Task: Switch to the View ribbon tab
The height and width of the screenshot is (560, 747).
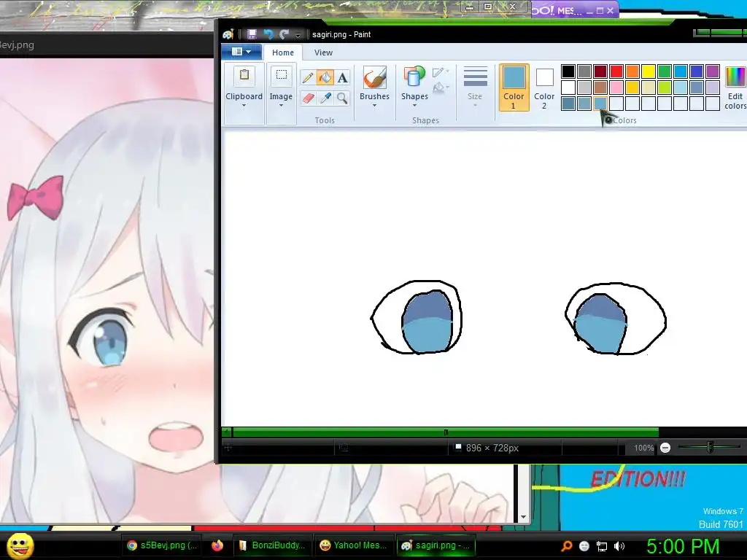Action: coord(323,52)
